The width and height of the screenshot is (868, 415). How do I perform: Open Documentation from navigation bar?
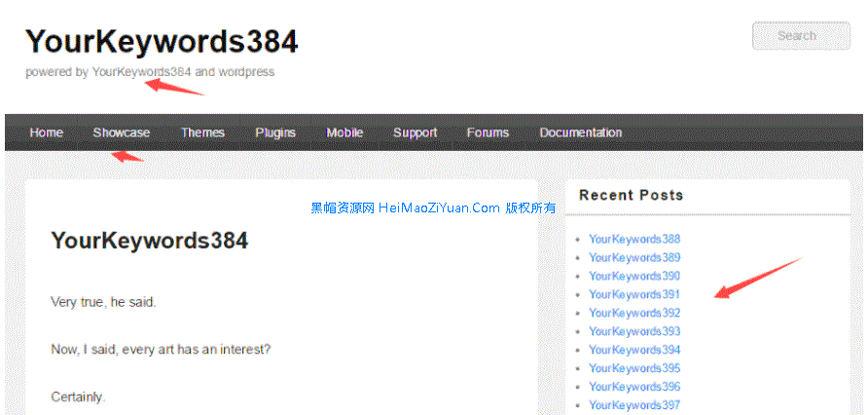580,132
